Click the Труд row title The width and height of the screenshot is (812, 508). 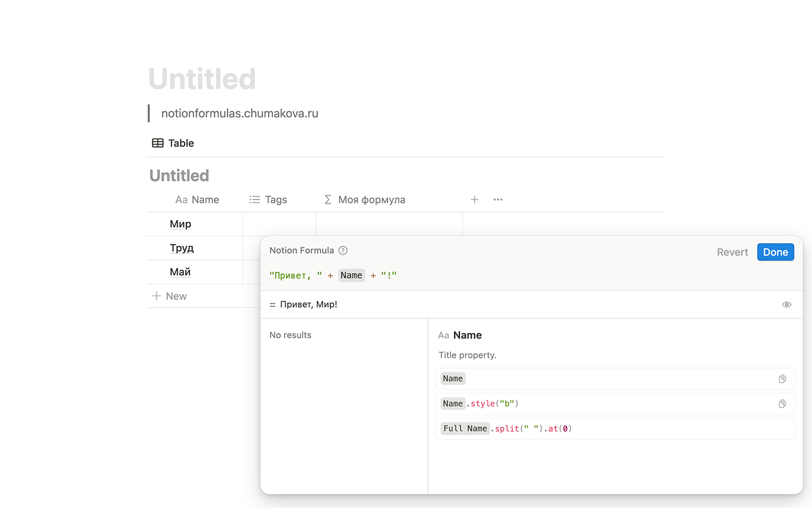point(182,248)
